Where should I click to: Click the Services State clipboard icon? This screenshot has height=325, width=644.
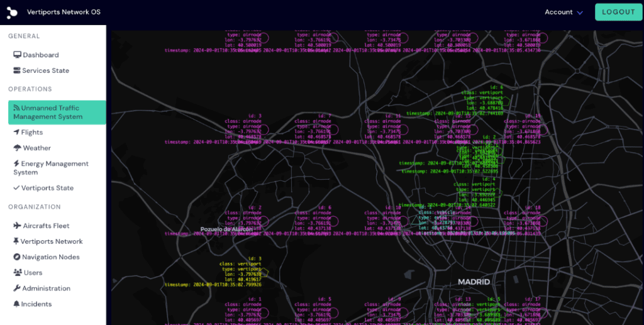click(17, 71)
